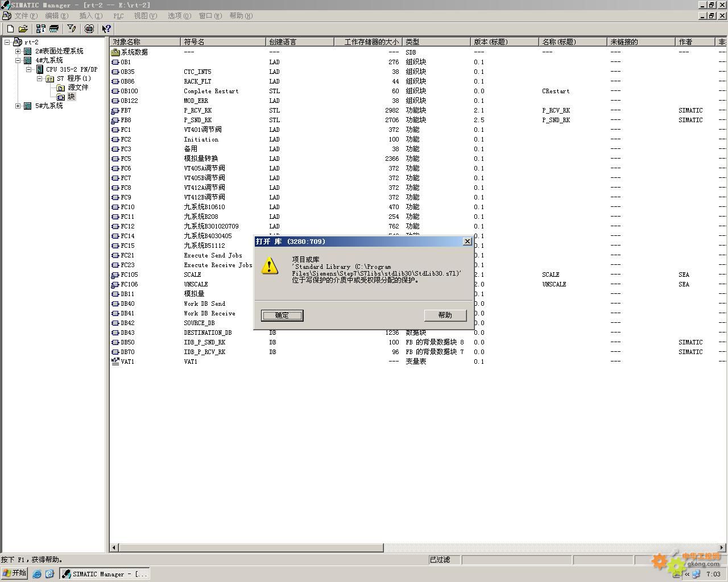
Task: Open the 选项(O) menu
Action: (179, 16)
